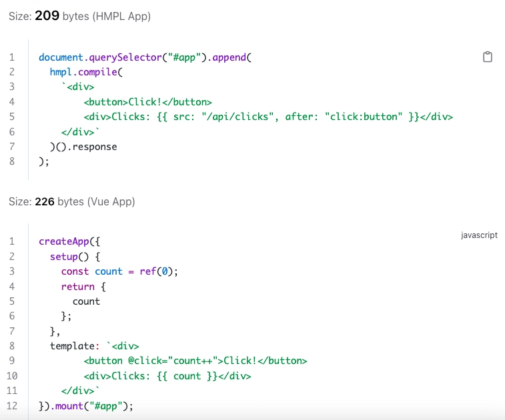Click line number 12 in the Vue code
Image resolution: width=505 pixels, height=420 pixels.
tap(12, 406)
